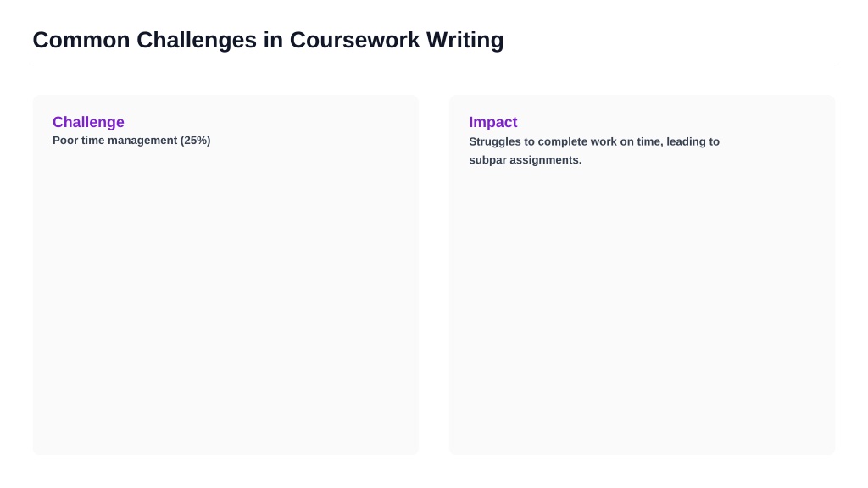
Task: Click the horizontal divider line under title
Action: click(434, 64)
